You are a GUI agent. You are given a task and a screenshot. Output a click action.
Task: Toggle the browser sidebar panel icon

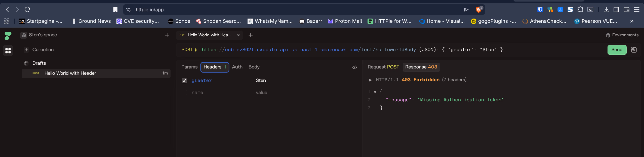coord(616,10)
